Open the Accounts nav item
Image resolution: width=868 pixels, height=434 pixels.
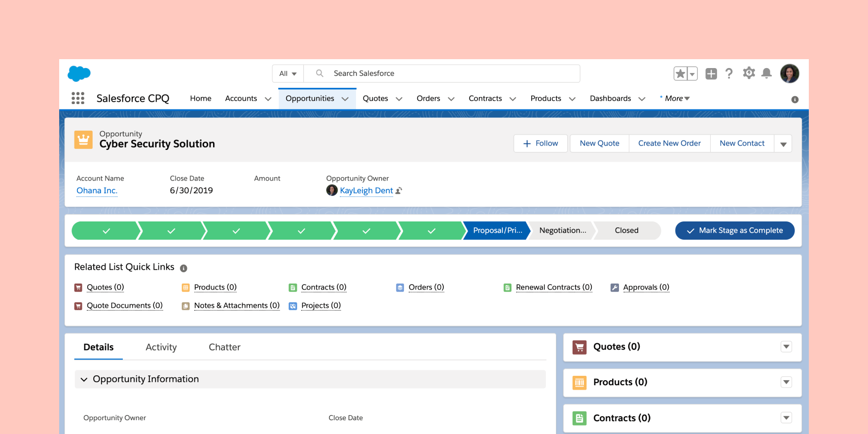coord(241,99)
